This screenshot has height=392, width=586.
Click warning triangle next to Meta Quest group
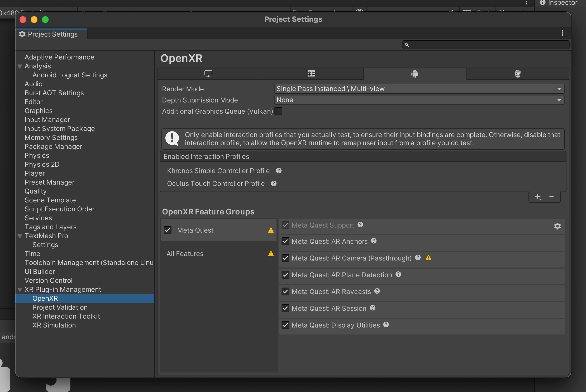pyautogui.click(x=270, y=230)
